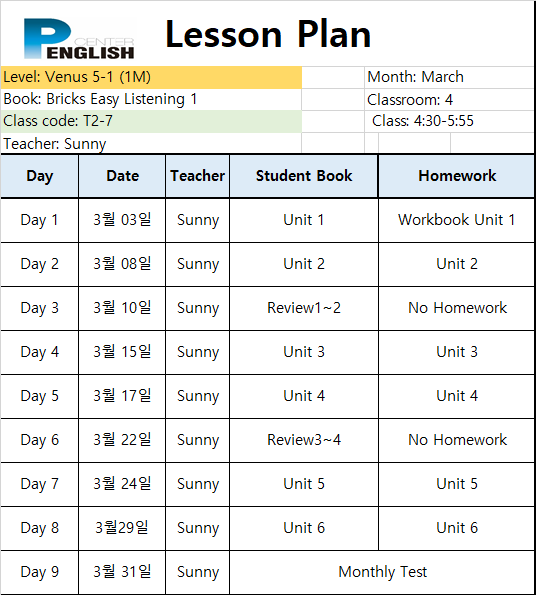536x598 pixels.
Task: Select the 3월 17일 date cell
Action: click(x=122, y=396)
